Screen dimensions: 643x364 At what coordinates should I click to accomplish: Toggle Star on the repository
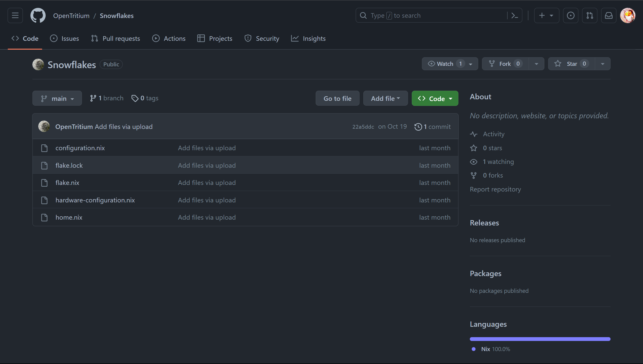click(x=571, y=64)
